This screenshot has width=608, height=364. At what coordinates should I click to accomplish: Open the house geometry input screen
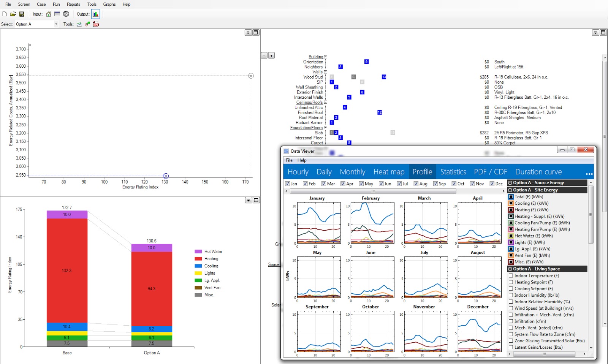coord(49,14)
